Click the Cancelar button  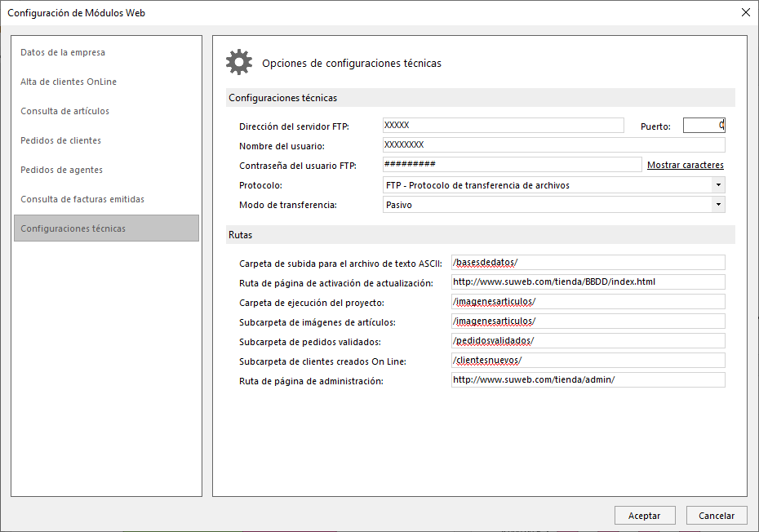[x=717, y=516]
